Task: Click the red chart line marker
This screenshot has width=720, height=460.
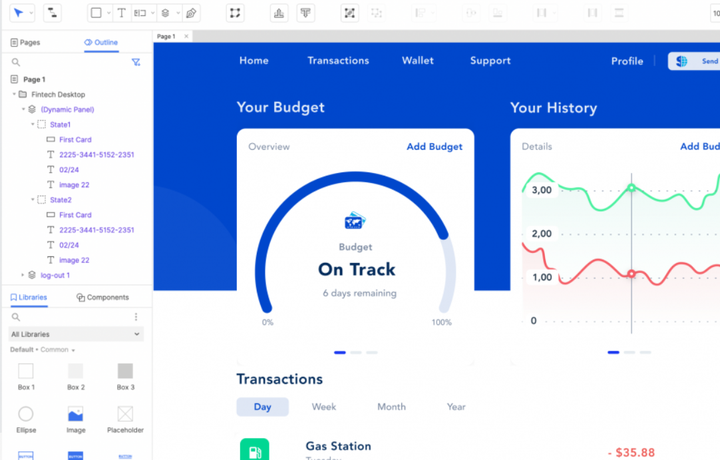Action: pos(631,274)
